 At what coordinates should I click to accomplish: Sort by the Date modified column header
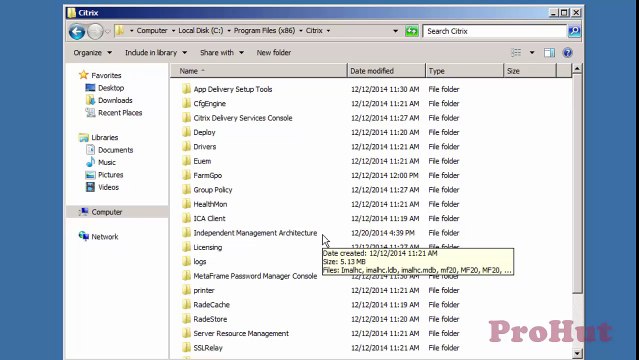pos(386,71)
